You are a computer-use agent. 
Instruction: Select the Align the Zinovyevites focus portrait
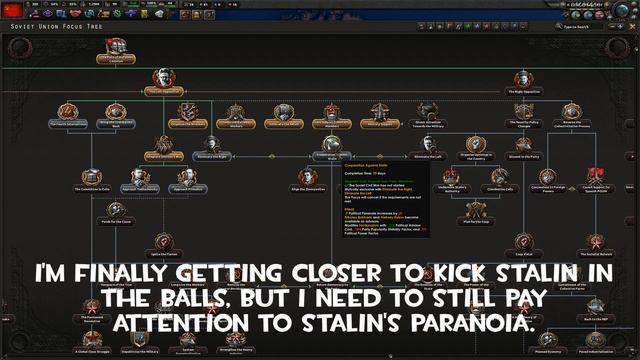(308, 177)
